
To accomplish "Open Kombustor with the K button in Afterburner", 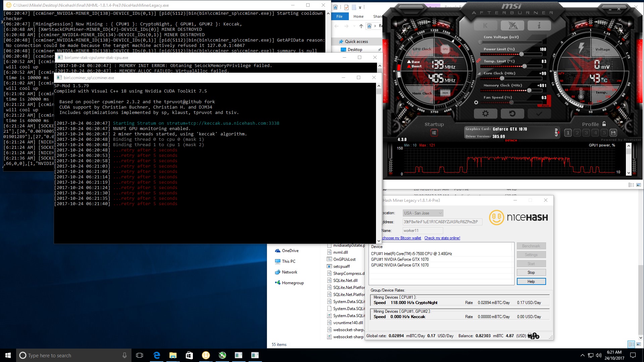I will [485, 25].
